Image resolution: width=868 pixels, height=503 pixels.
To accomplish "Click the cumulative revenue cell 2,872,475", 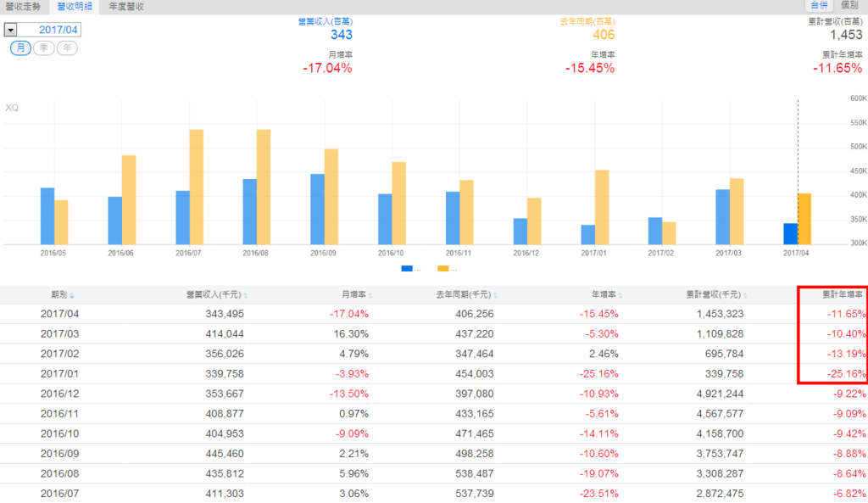I will 721,494.
